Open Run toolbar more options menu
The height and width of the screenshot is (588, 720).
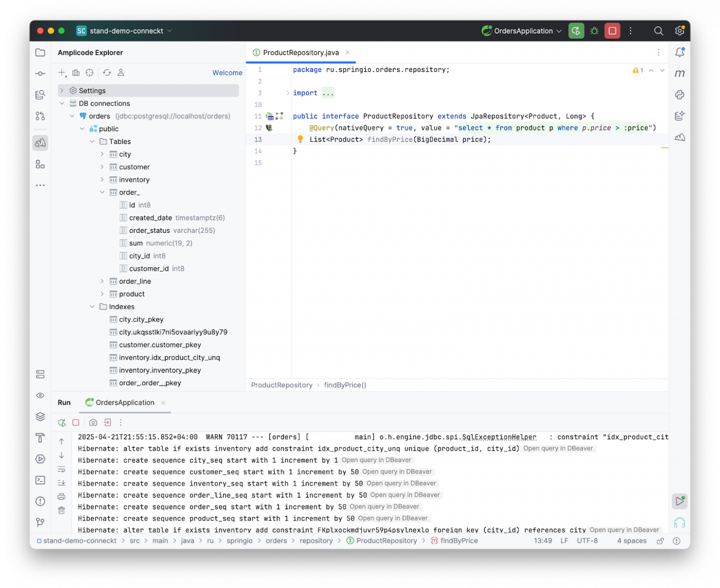tap(121, 422)
